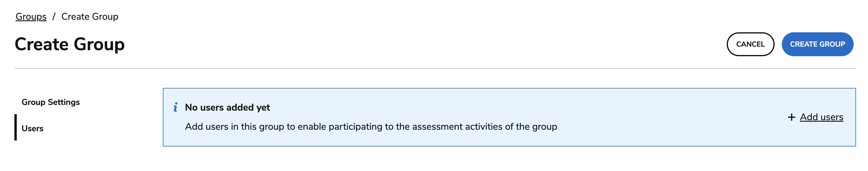Click the slash separator in the breadcrumb

click(x=54, y=16)
